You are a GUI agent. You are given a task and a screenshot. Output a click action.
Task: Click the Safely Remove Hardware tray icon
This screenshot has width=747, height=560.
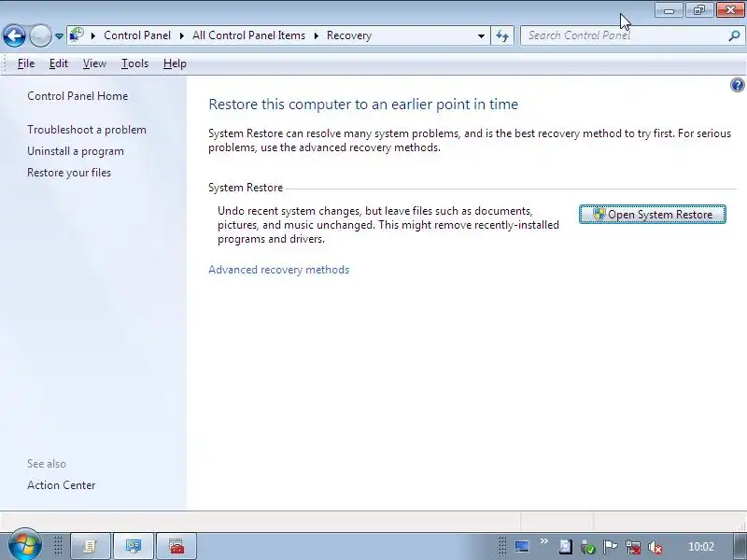pyautogui.click(x=588, y=547)
